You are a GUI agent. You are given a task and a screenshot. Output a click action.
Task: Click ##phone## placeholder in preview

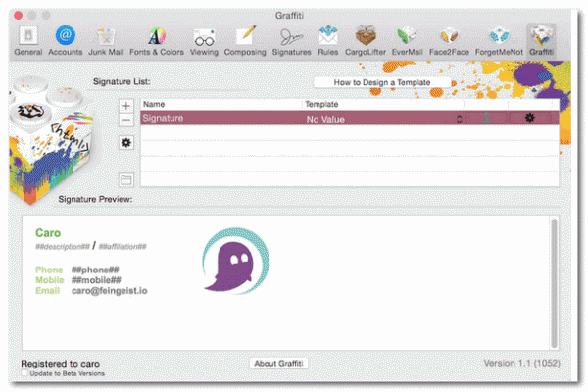[95, 269]
